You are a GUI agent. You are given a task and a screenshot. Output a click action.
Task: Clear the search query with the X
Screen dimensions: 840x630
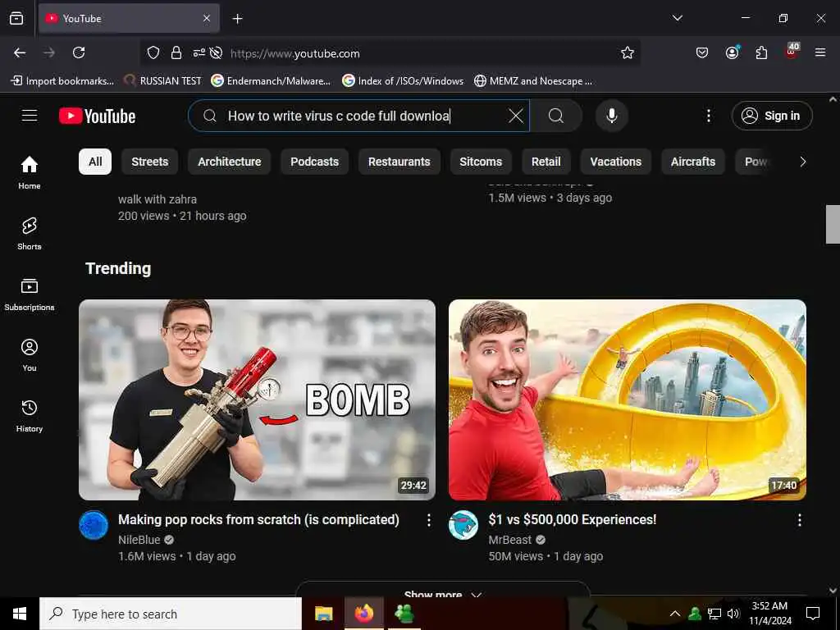(x=515, y=116)
